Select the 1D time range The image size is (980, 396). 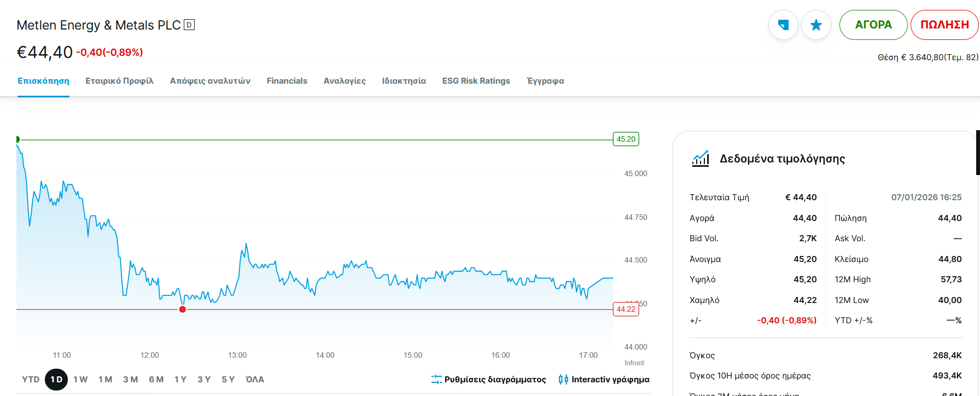point(56,379)
